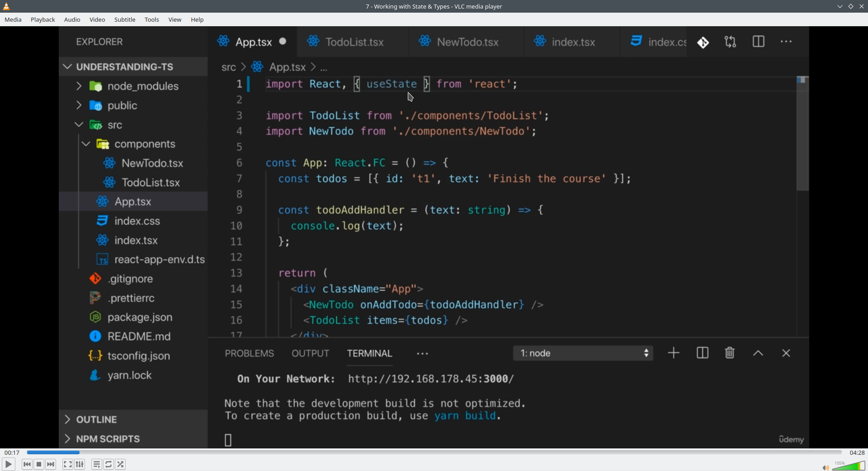Split the editor with the split icon

(x=759, y=42)
